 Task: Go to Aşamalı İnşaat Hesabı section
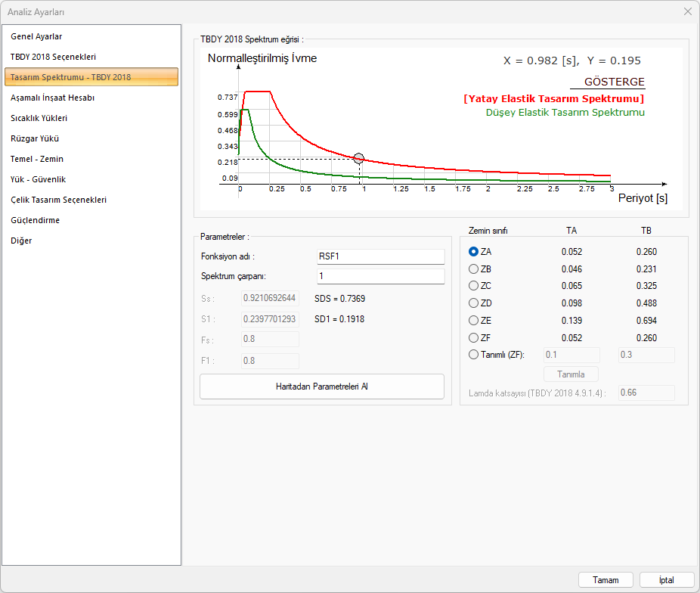coord(52,98)
